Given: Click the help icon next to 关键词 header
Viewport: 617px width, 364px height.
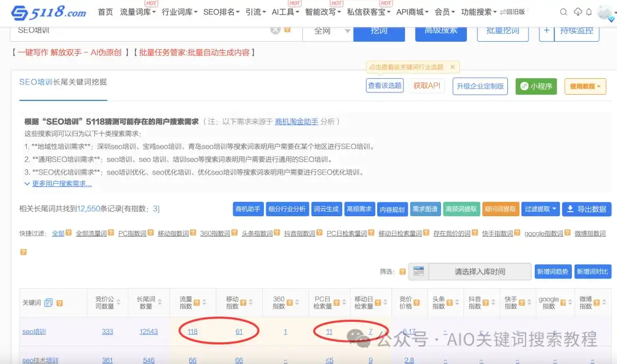Looking at the screenshot, I should pos(59,303).
